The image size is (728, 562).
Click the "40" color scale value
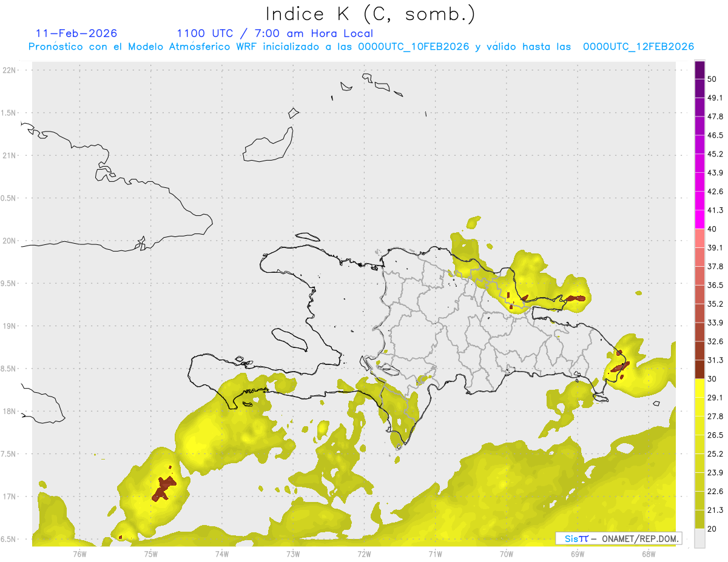(x=712, y=229)
